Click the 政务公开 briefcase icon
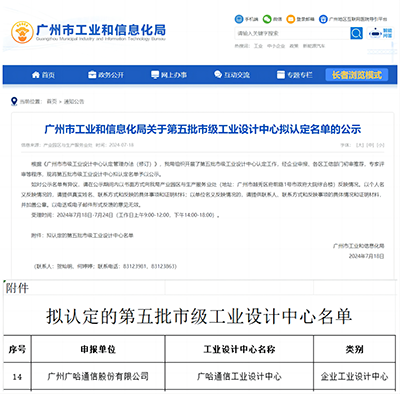 point(92,75)
